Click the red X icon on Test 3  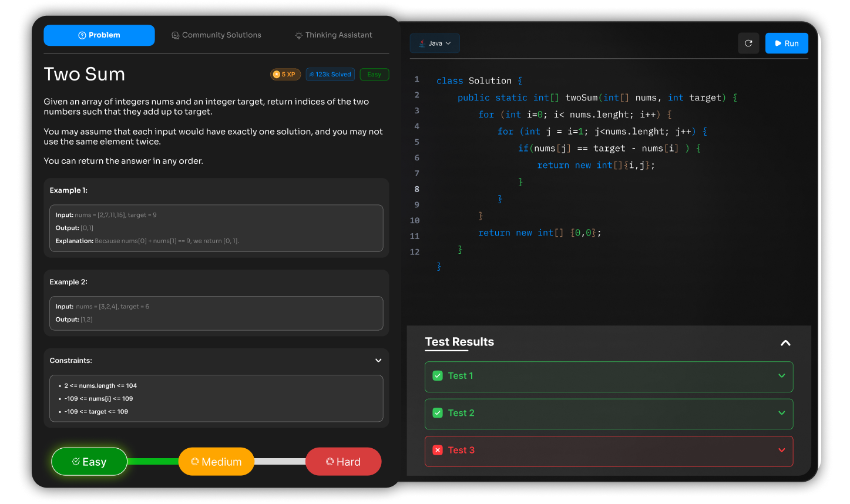438,450
